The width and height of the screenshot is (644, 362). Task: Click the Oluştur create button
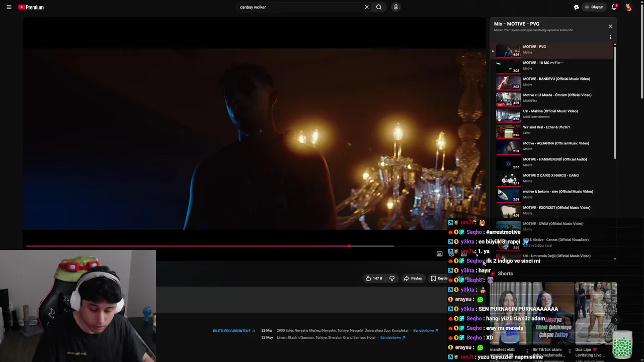click(x=594, y=7)
